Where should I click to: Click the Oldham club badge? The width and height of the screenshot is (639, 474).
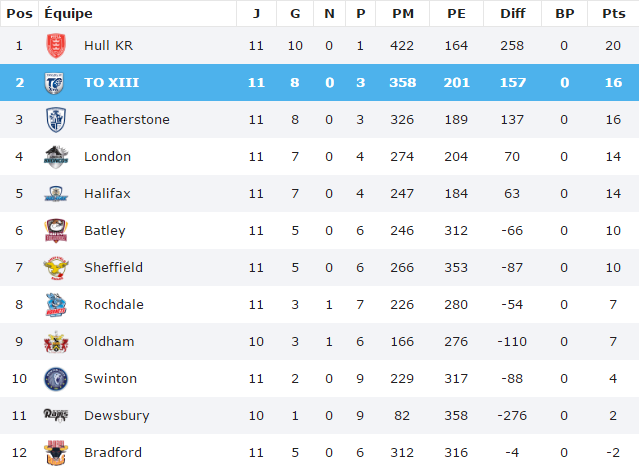click(55, 342)
